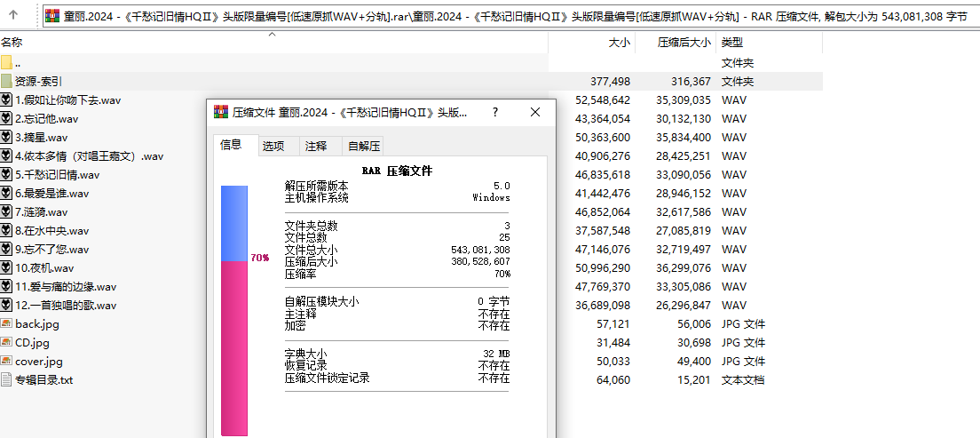Select the 专辑目录.txt text file icon

[x=7, y=380]
